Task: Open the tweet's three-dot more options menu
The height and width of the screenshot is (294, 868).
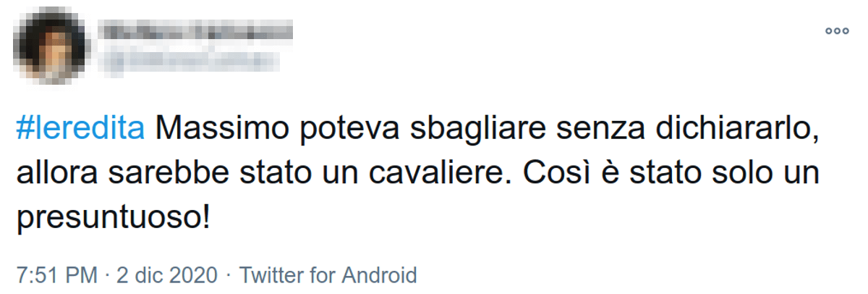Action: point(836,31)
